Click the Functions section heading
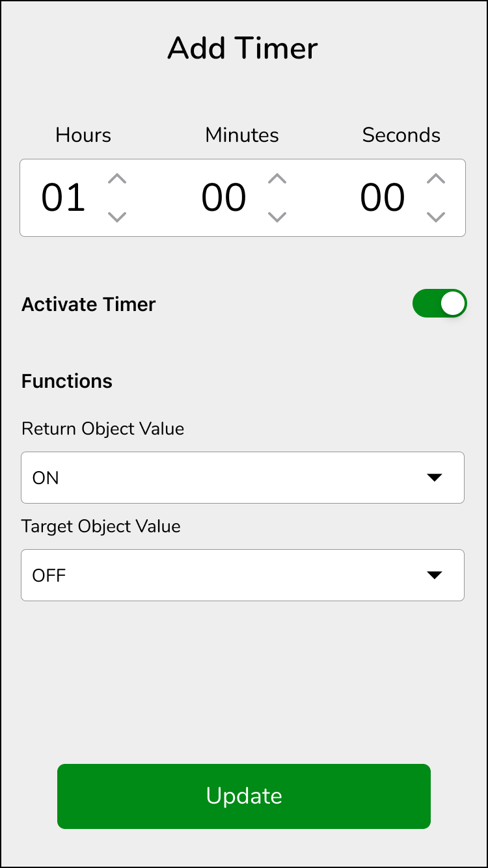This screenshot has width=488, height=868. pyautogui.click(x=67, y=381)
